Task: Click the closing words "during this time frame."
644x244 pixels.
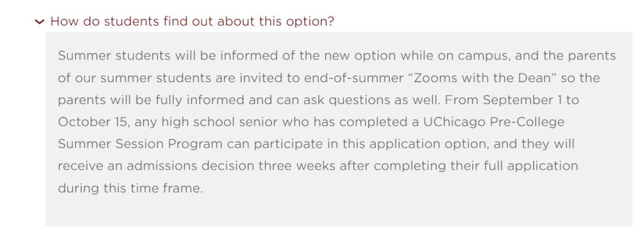Action: coord(131,188)
